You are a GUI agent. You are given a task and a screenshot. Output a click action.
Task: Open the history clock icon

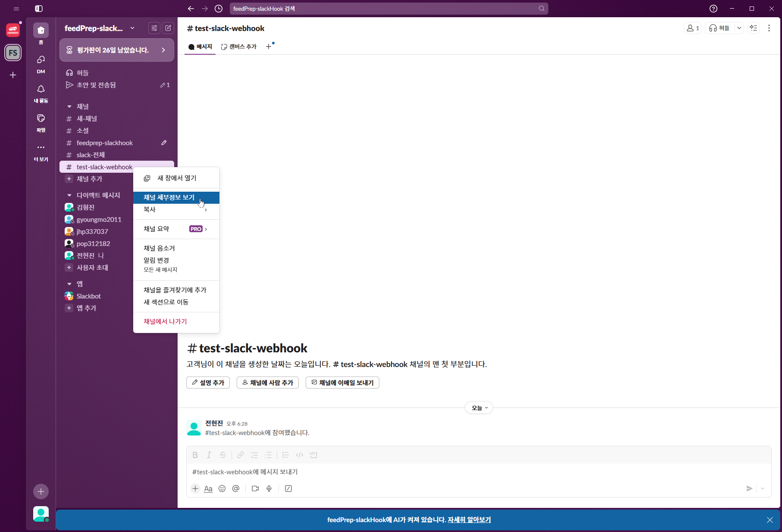tap(219, 9)
